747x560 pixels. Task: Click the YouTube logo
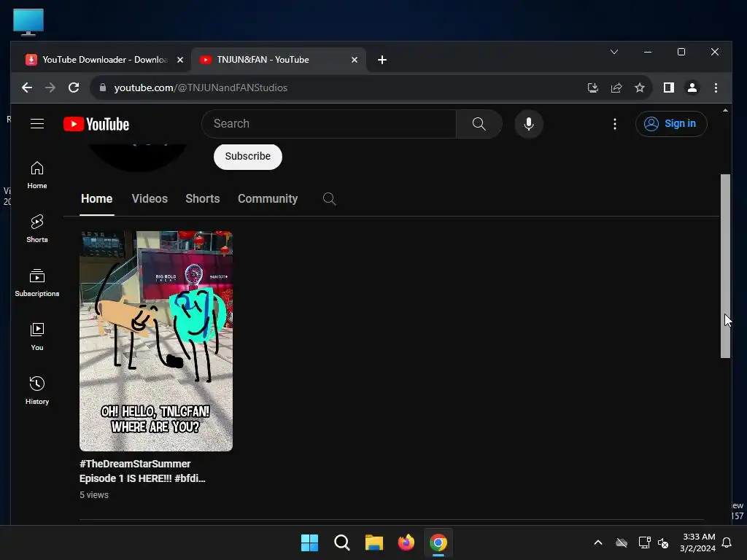pos(96,124)
